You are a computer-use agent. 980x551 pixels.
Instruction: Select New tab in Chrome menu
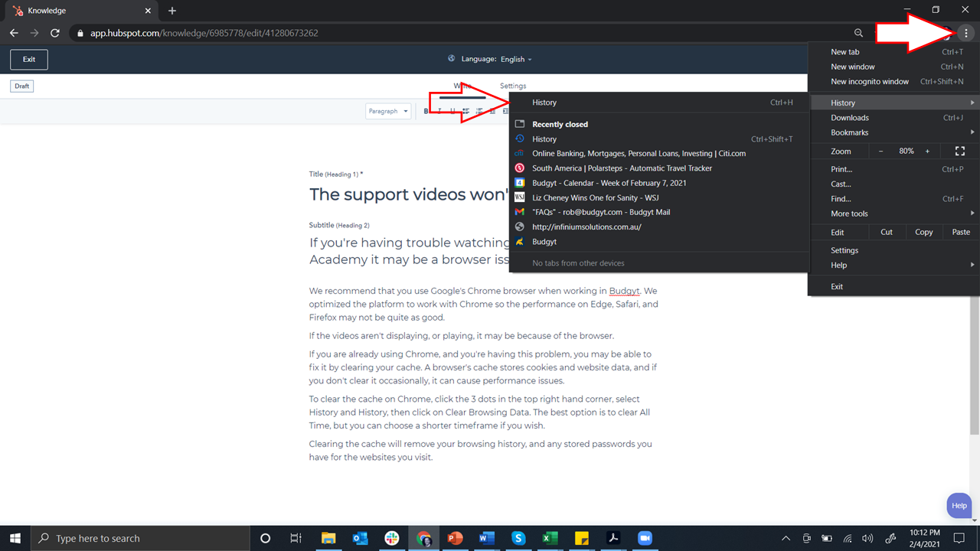pos(893,52)
